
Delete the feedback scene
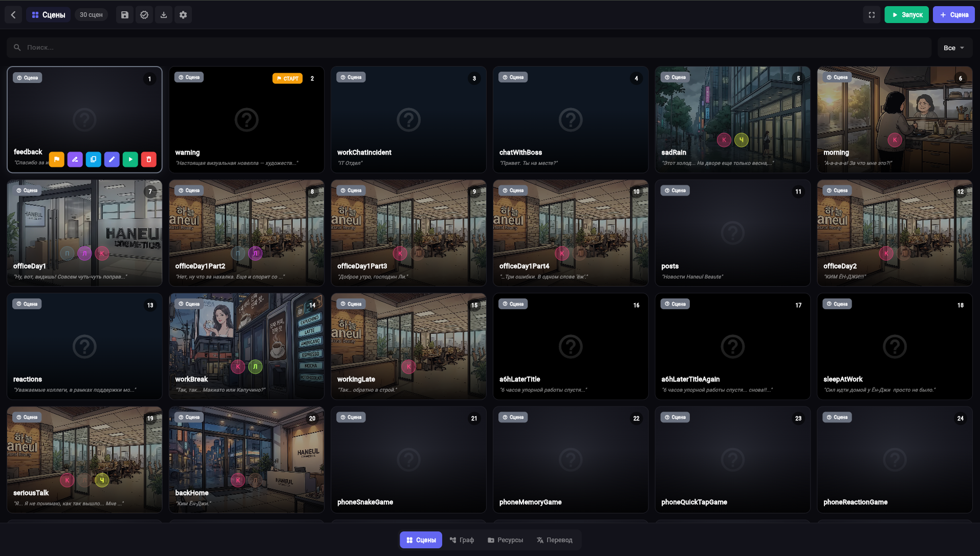pyautogui.click(x=149, y=159)
